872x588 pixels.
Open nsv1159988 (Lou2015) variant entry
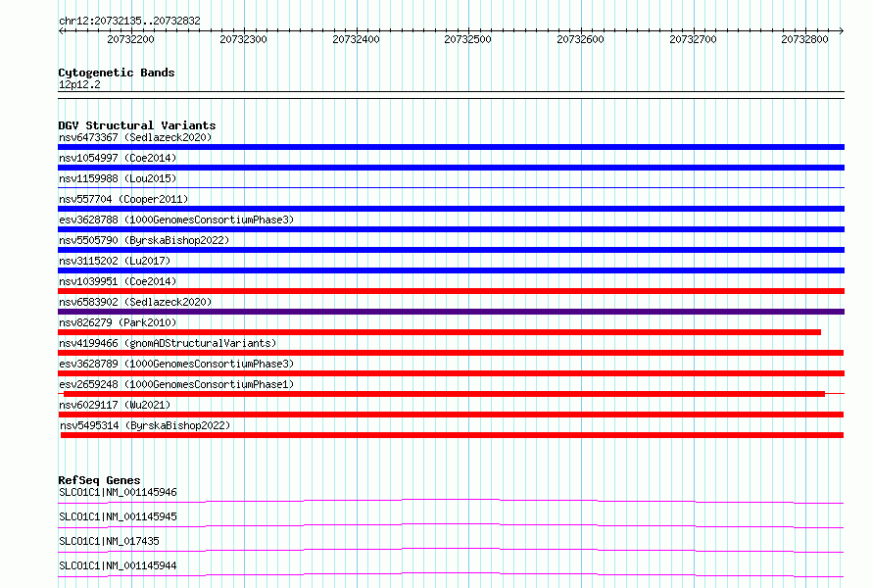(118, 178)
